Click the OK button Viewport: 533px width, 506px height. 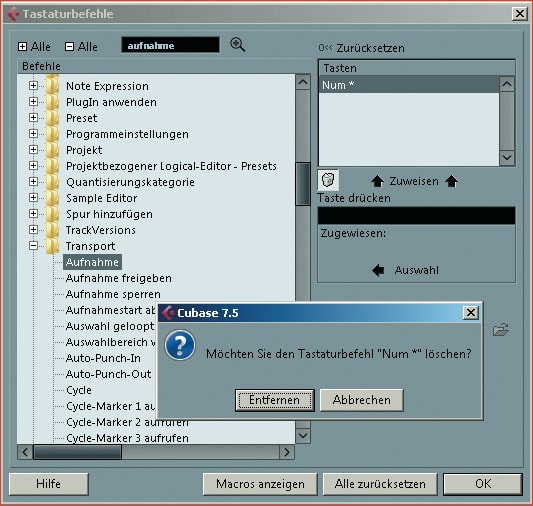pyautogui.click(x=483, y=484)
